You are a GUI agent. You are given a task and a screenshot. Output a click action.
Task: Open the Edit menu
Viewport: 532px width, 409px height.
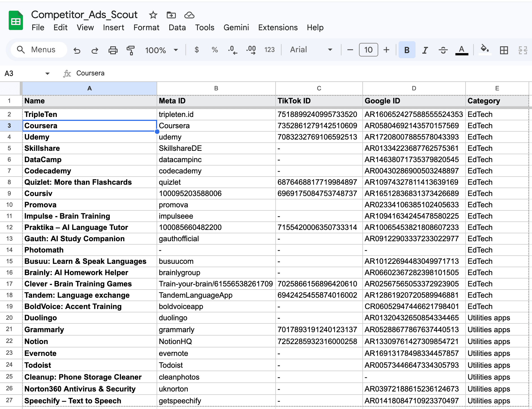pos(60,27)
